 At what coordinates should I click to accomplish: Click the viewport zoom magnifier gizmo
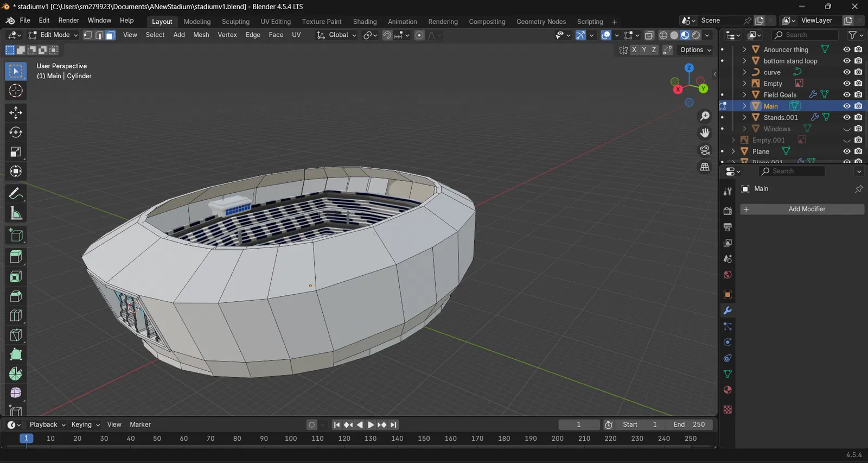705,116
